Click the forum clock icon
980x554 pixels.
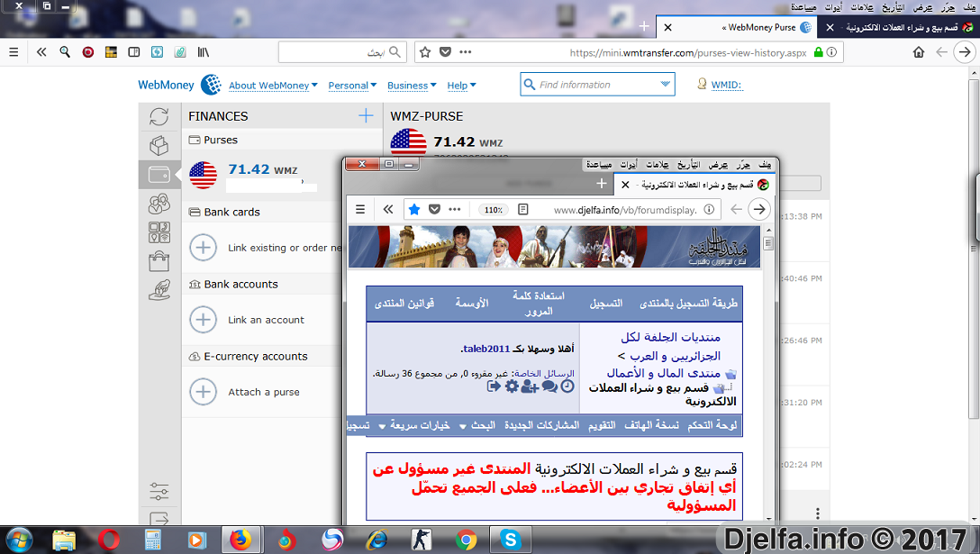(x=567, y=386)
